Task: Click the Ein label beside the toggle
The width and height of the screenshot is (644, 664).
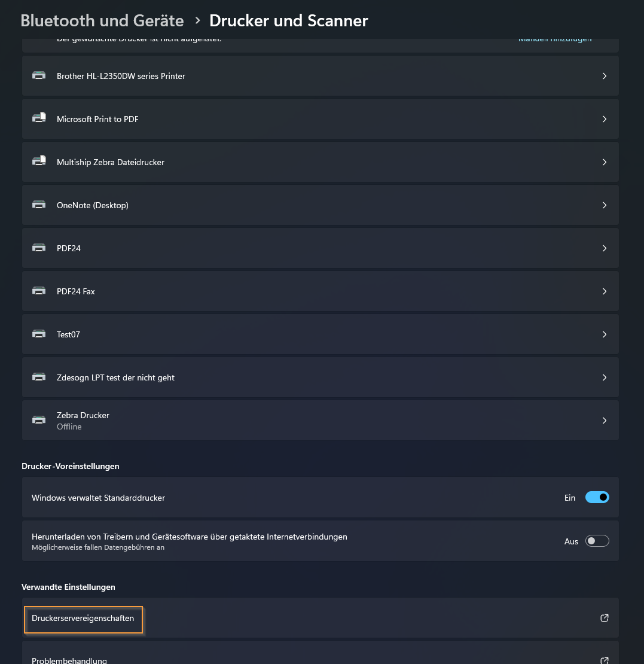Action: [x=569, y=498]
